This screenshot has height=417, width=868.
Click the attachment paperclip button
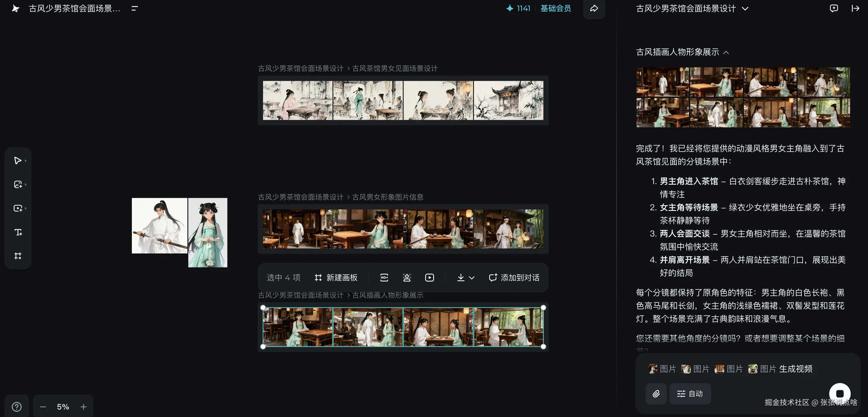(656, 394)
